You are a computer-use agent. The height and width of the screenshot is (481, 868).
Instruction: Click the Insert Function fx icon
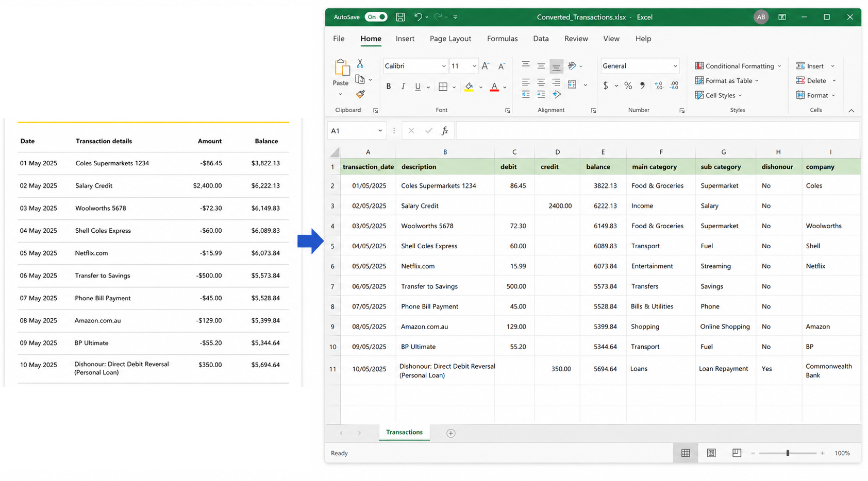point(444,131)
